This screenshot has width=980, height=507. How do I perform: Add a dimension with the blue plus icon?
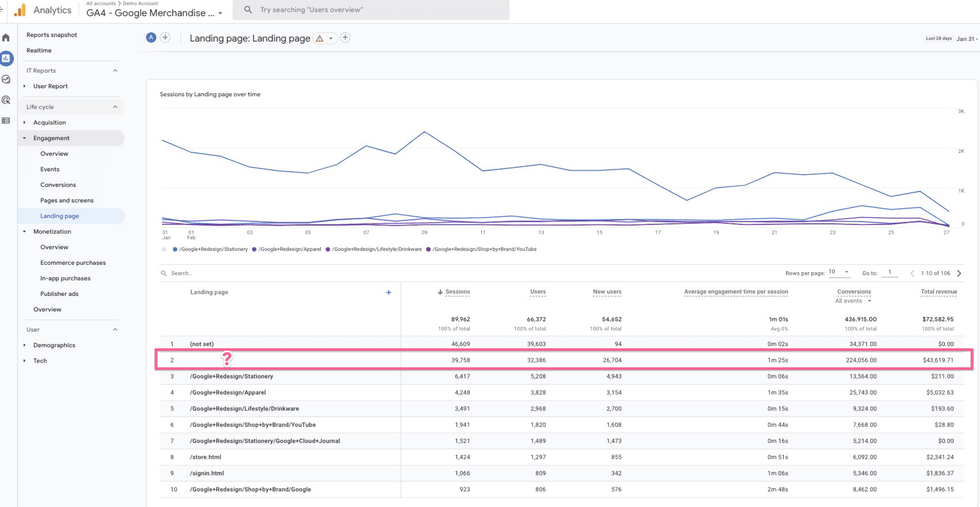[388, 292]
